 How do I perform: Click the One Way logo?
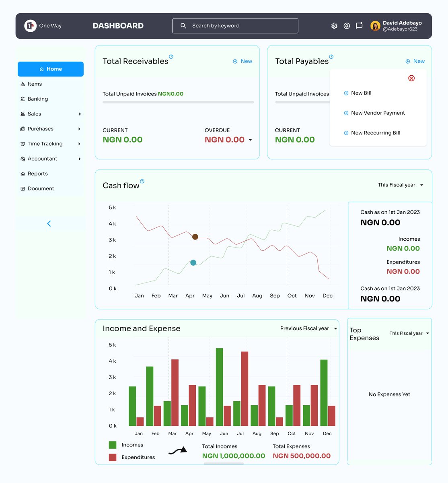31,26
